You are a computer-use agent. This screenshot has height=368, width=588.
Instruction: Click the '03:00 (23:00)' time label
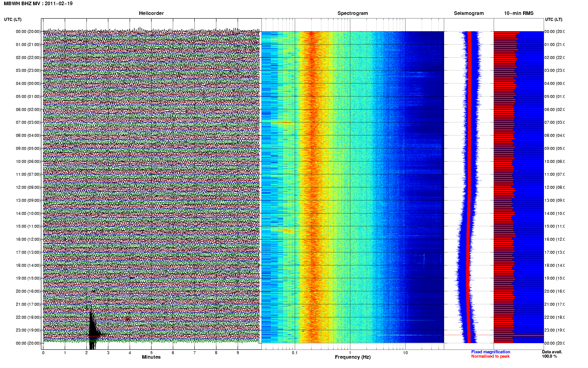click(28, 70)
